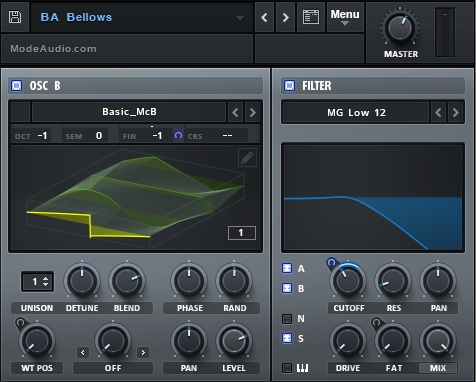Open the BA Bellows preset dropdown
Image resolution: width=476 pixels, height=382 pixels.
click(142, 17)
